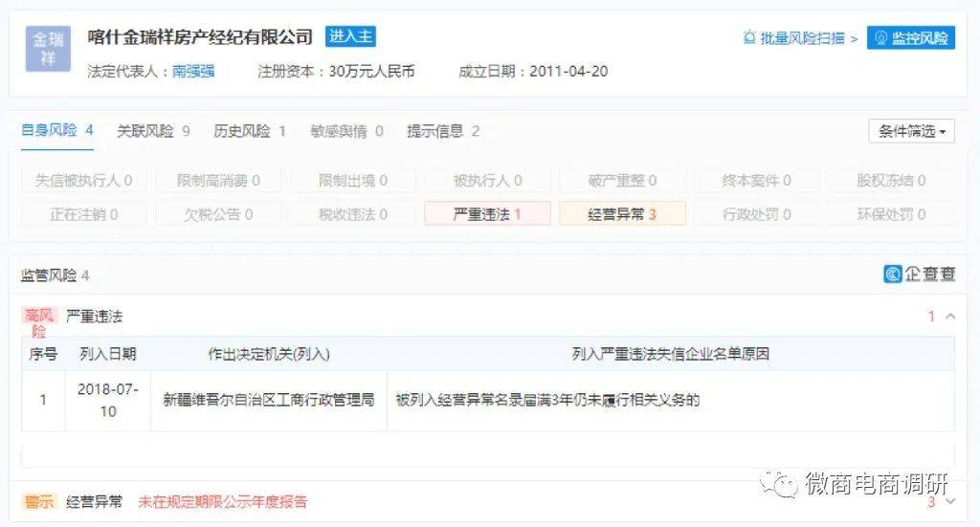Click the 警示 warning badge

(x=39, y=501)
